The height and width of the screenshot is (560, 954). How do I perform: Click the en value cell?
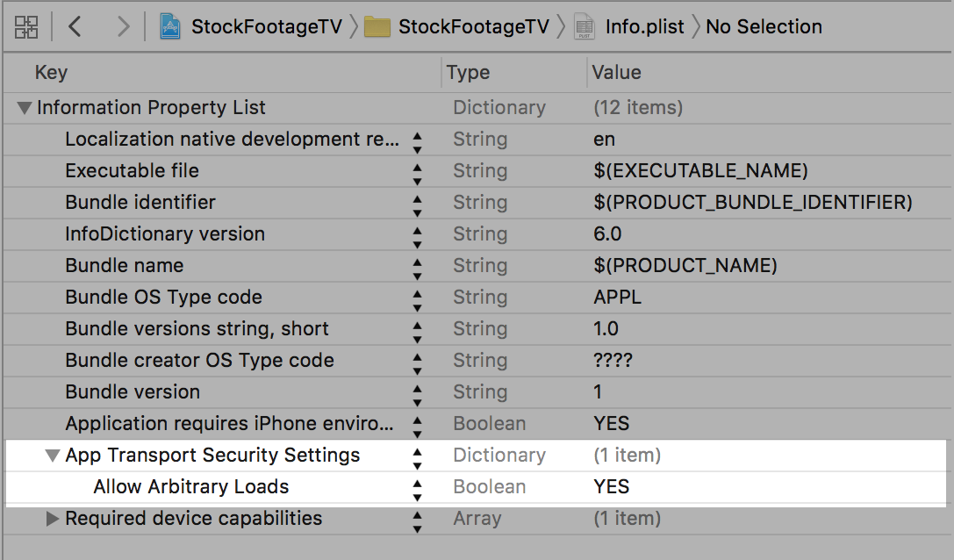coord(604,140)
